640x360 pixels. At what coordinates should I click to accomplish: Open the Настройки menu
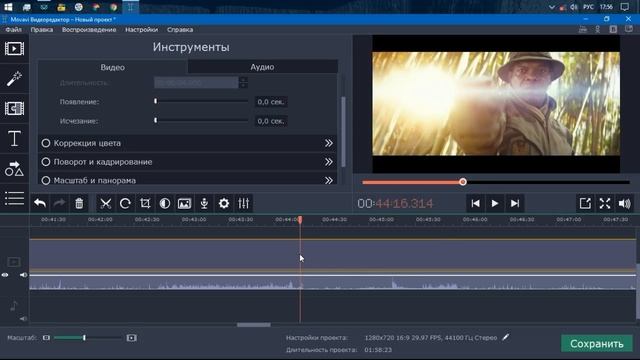141,30
